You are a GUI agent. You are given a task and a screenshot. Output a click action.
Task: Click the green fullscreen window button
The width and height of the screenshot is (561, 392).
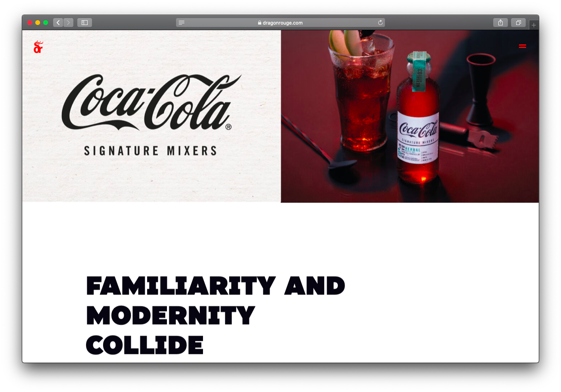pos(46,23)
